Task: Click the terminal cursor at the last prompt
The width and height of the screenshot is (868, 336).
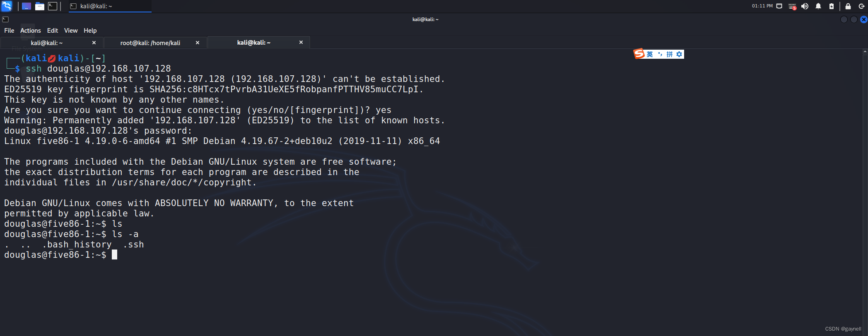Action: click(x=115, y=255)
